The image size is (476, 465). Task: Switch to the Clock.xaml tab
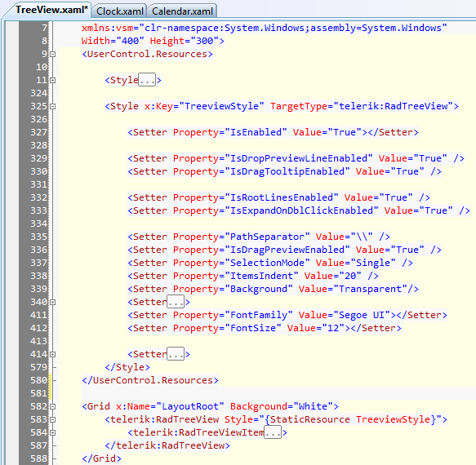(x=119, y=11)
